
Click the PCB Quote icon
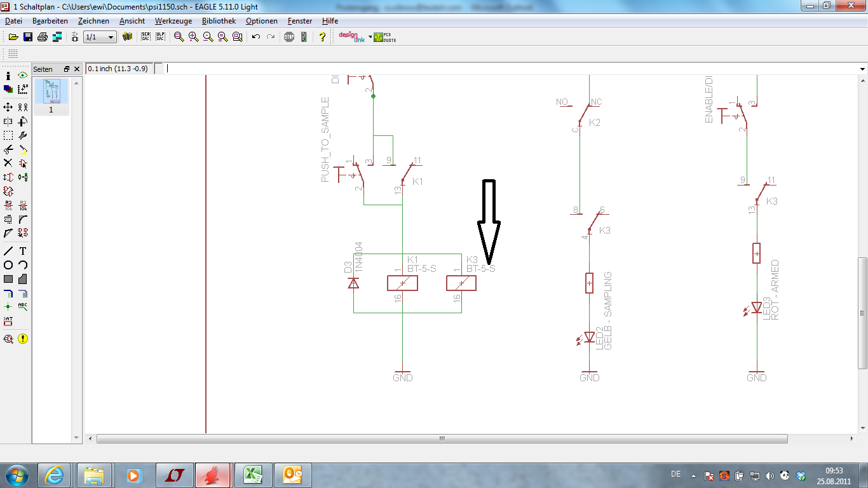pos(384,37)
